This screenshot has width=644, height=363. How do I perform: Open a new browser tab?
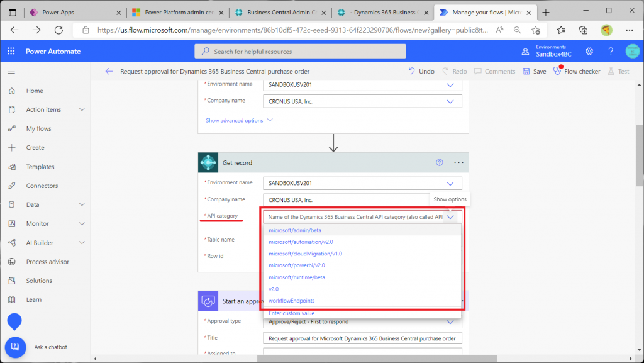546,13
